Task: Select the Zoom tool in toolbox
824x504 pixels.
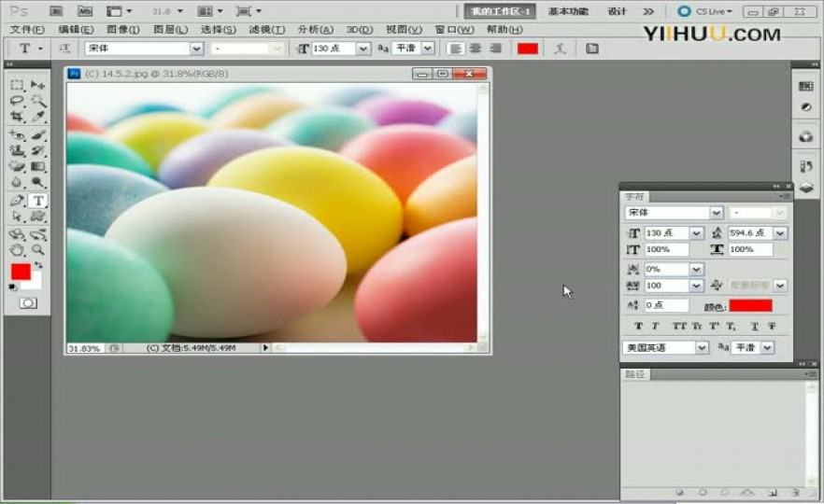Action: [x=37, y=250]
